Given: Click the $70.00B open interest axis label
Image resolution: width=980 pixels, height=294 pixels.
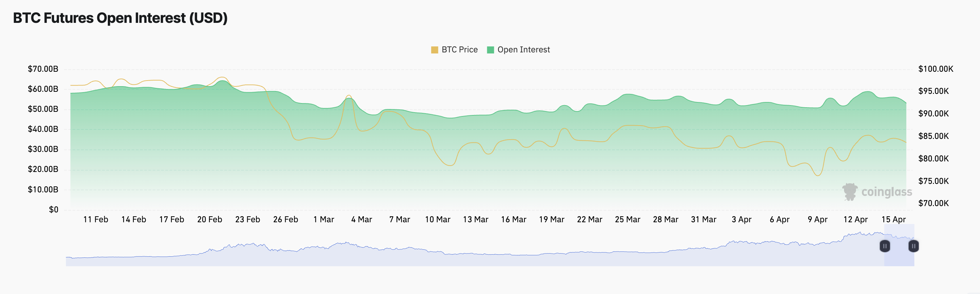Looking at the screenshot, I should [43, 69].
